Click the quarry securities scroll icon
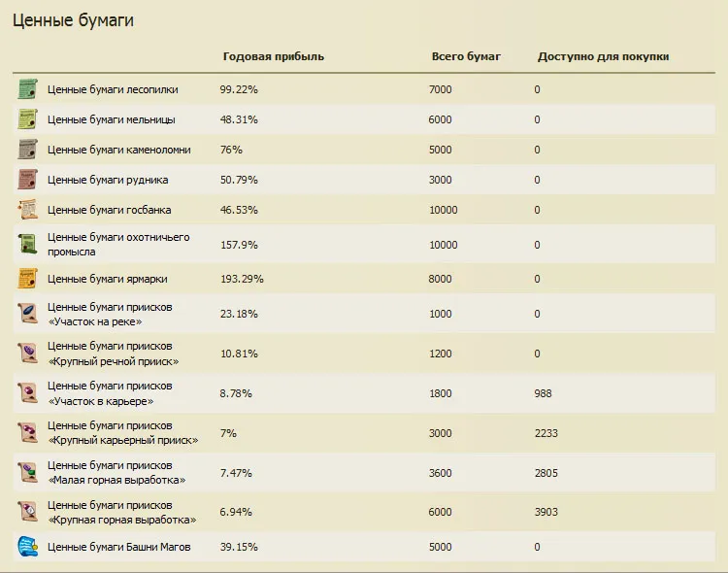728x573 pixels. coord(27,150)
